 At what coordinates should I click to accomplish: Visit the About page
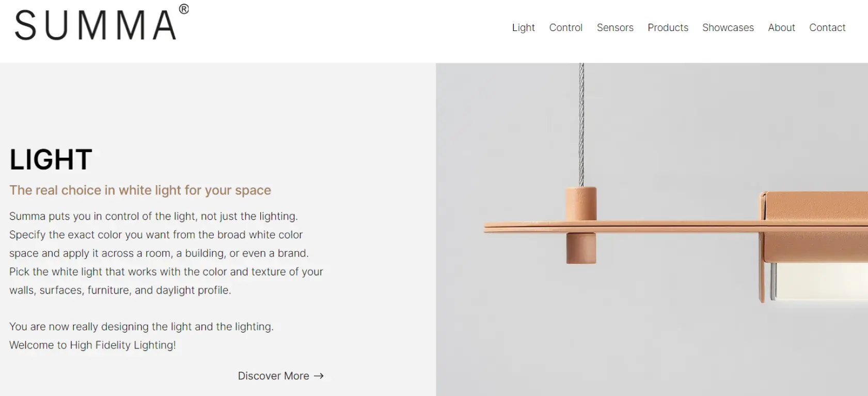781,27
